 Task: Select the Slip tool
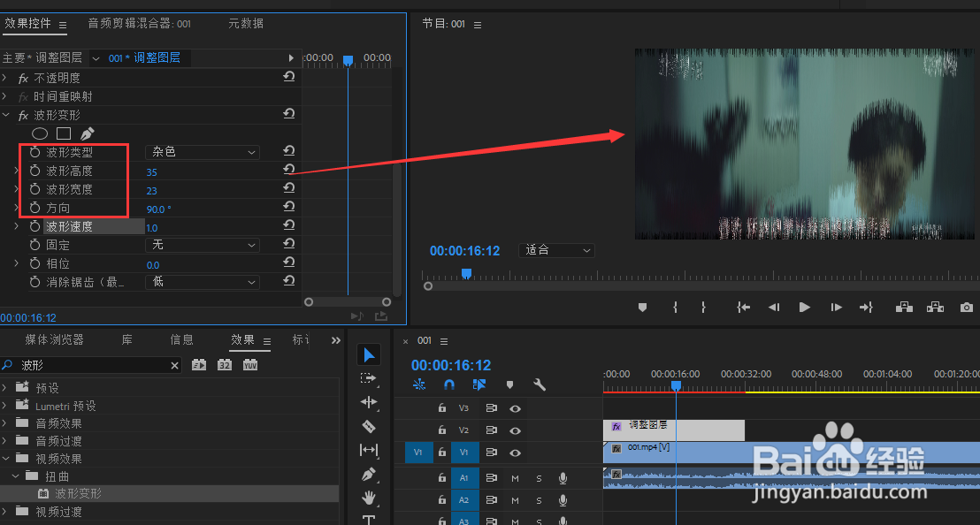point(369,450)
